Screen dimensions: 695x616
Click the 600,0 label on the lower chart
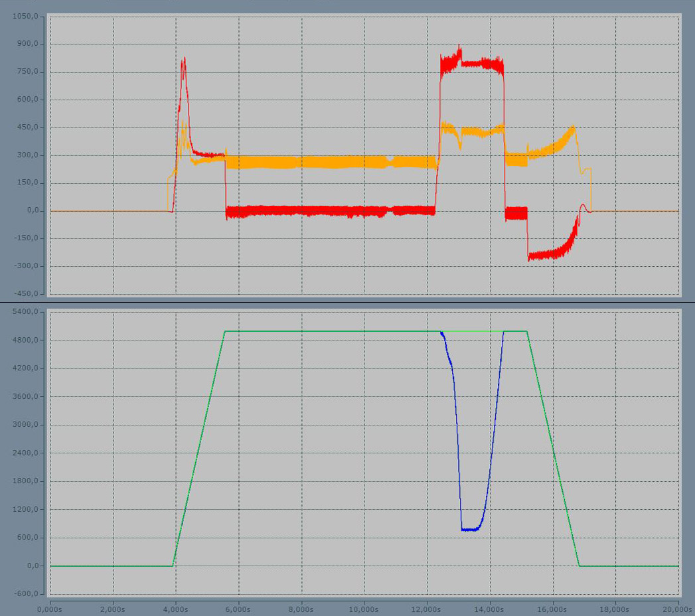pyautogui.click(x=28, y=538)
